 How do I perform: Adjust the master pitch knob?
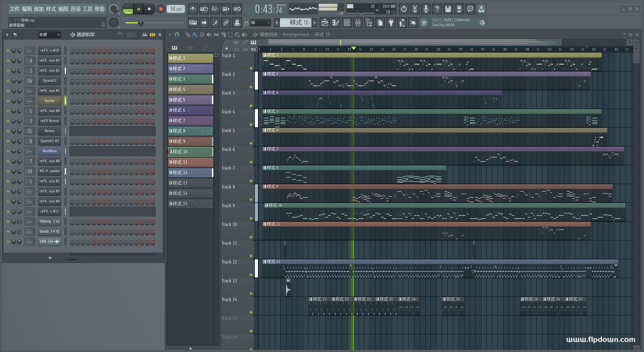click(x=114, y=22)
